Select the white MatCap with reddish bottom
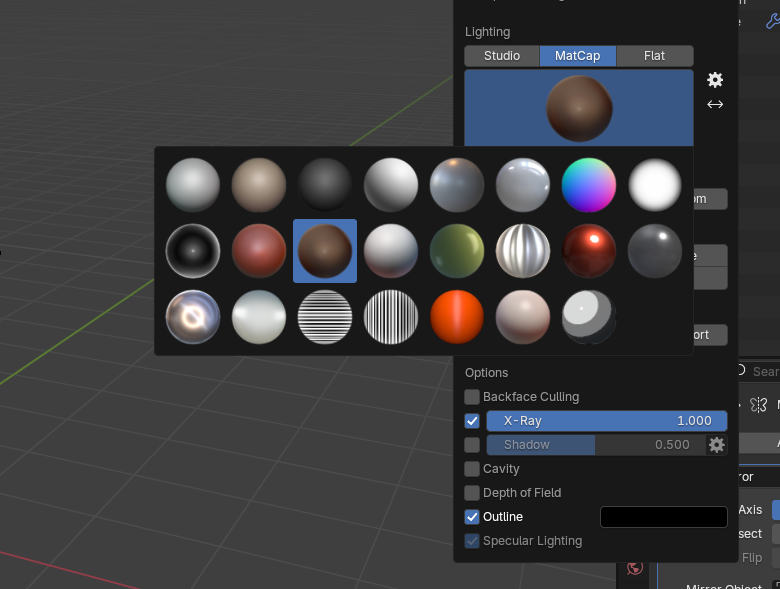The height and width of the screenshot is (589, 780). (391, 251)
